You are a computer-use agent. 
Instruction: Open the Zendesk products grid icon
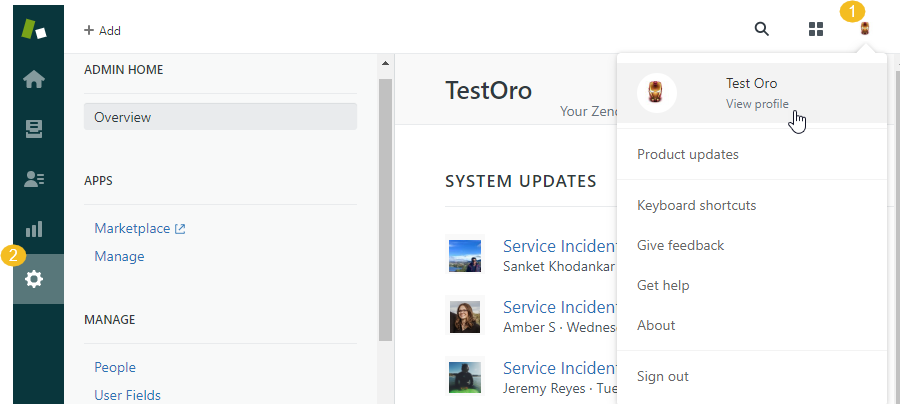click(816, 29)
